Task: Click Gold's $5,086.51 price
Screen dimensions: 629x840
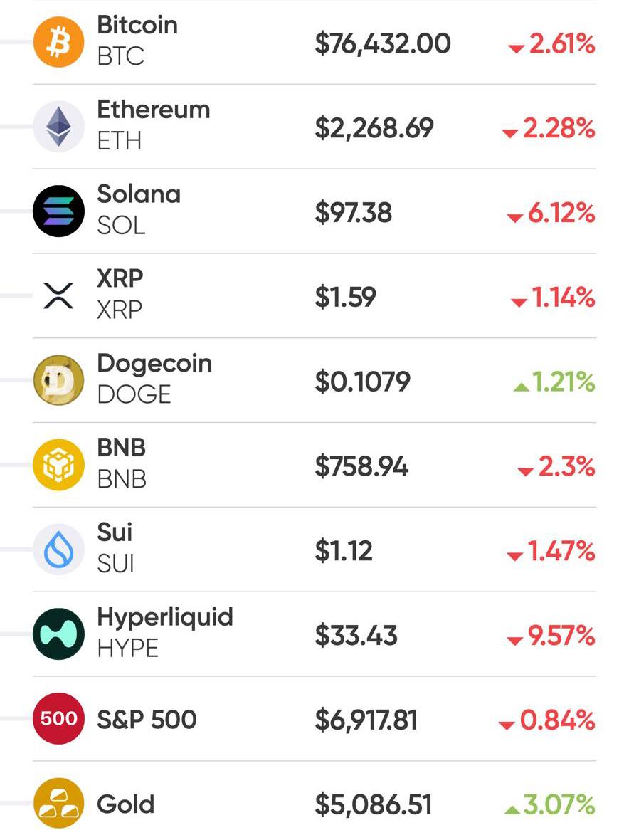Action: pos(374,804)
